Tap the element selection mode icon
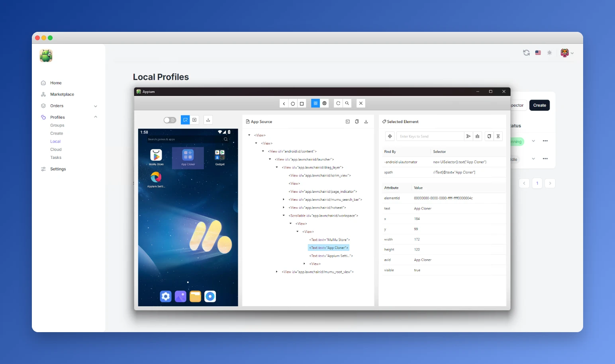The width and height of the screenshot is (615, 364). (185, 119)
